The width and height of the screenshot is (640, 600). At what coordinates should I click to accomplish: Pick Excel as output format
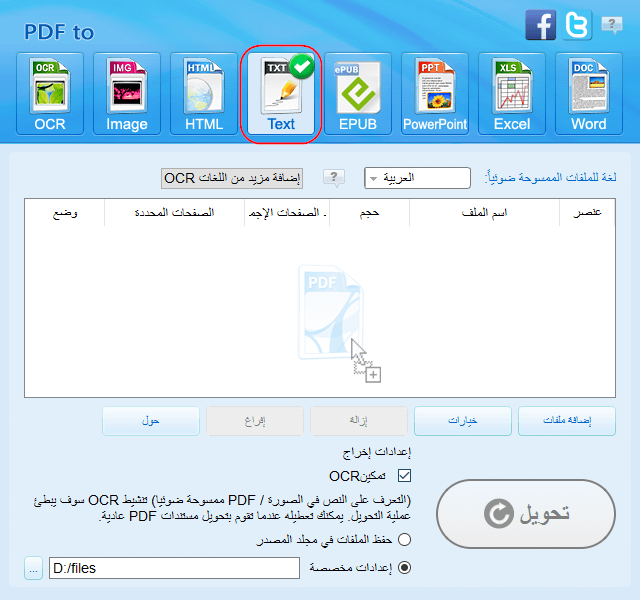click(x=512, y=94)
